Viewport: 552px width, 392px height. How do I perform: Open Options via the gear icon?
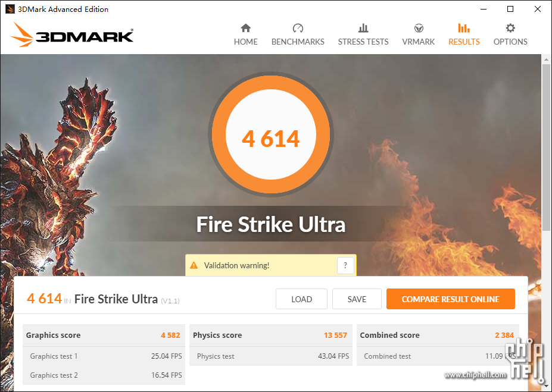(510, 28)
